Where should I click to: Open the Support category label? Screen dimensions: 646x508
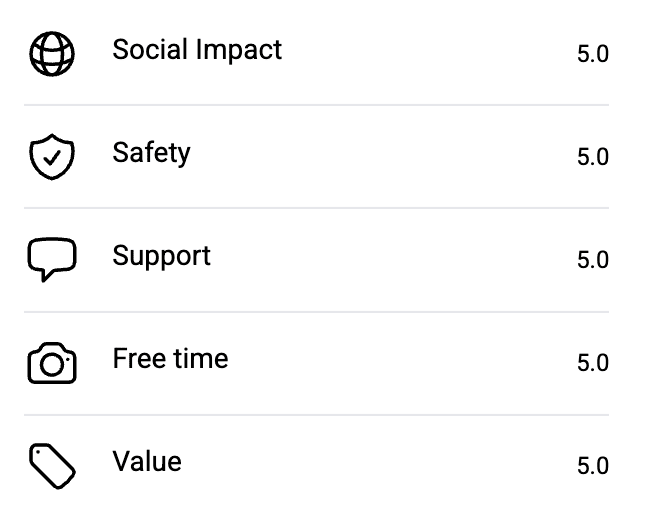point(161,256)
